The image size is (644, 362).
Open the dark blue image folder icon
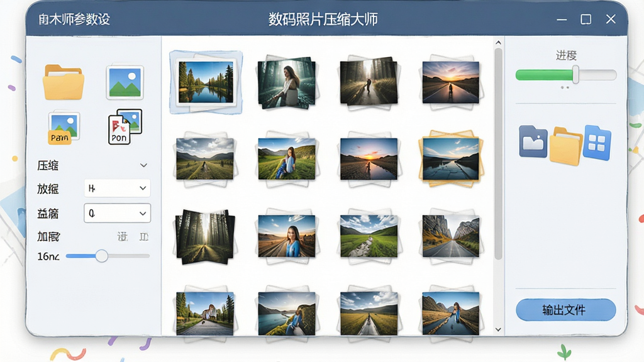pos(533,142)
